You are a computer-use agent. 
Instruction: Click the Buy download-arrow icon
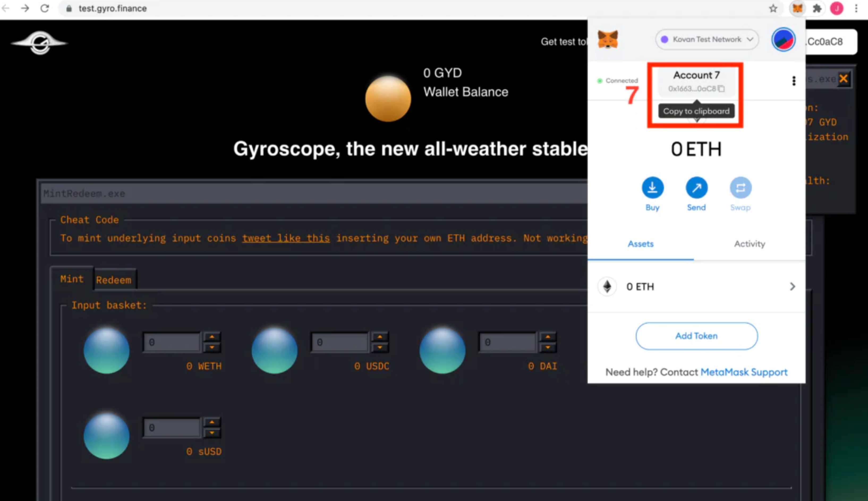[x=652, y=188]
